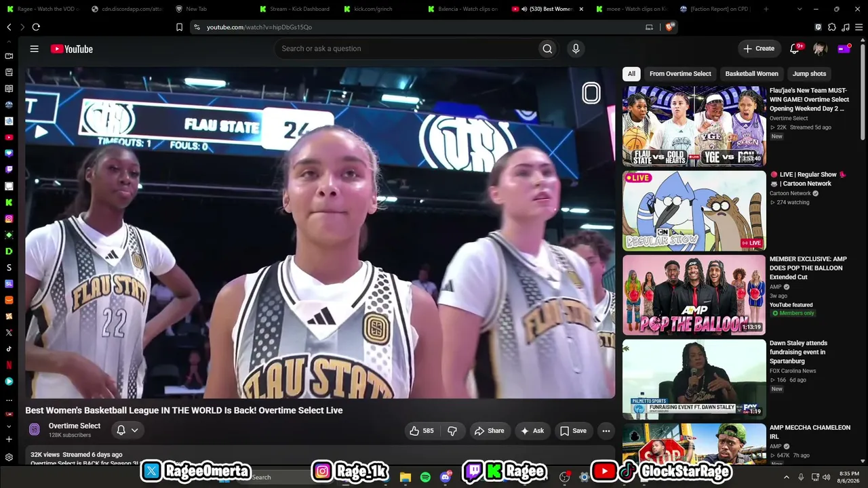
Task: Open the browser tab search dropdown
Action: [800, 9]
